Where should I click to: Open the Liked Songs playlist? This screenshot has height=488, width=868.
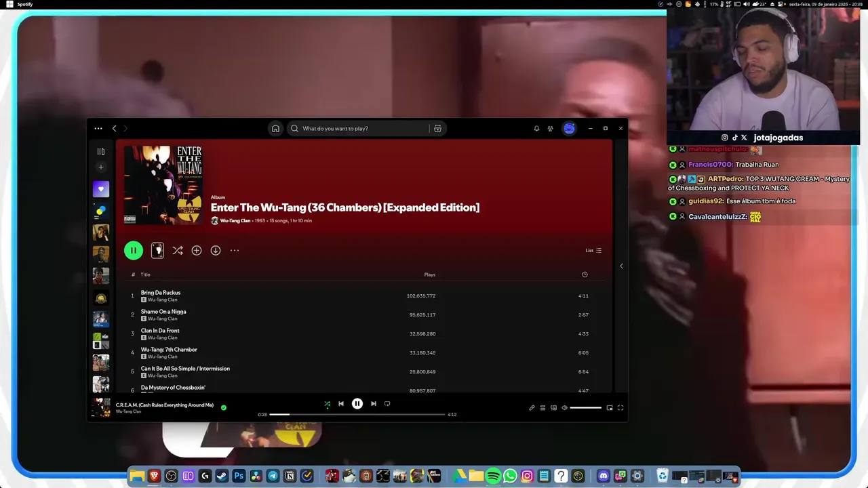(x=101, y=189)
